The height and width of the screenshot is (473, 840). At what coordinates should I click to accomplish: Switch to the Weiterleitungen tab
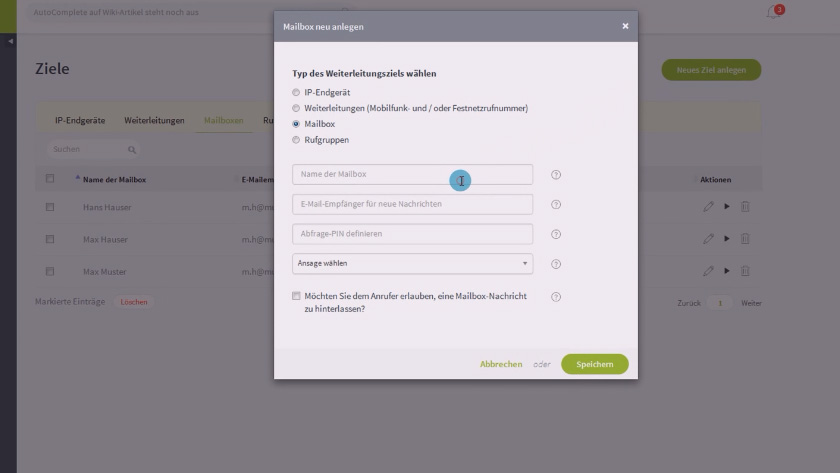[x=154, y=121]
